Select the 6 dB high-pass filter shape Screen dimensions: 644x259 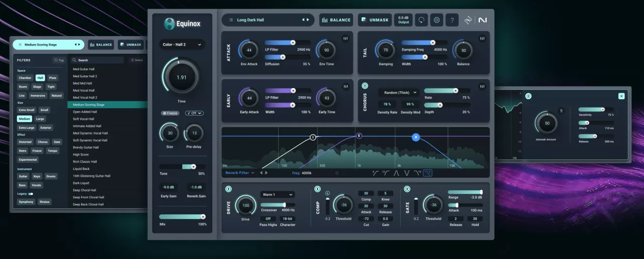point(376,173)
